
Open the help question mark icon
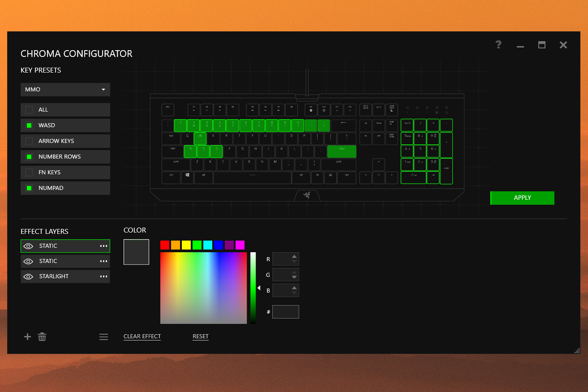[498, 44]
